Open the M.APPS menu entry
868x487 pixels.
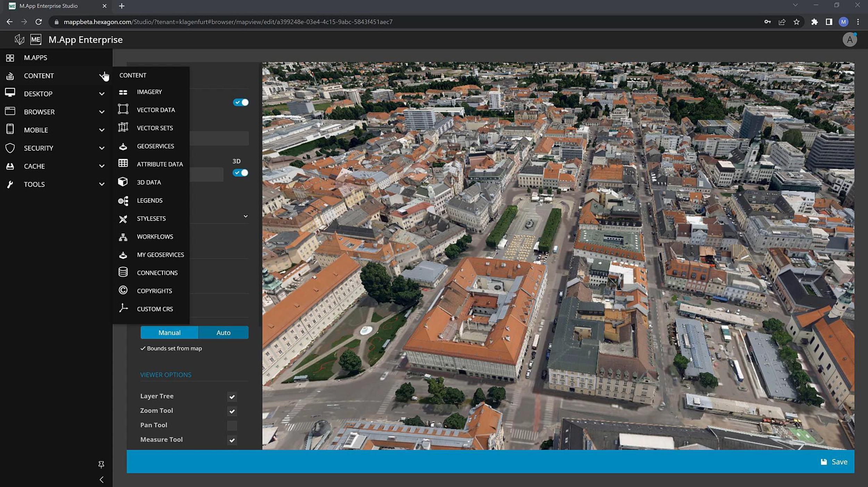pos(35,58)
